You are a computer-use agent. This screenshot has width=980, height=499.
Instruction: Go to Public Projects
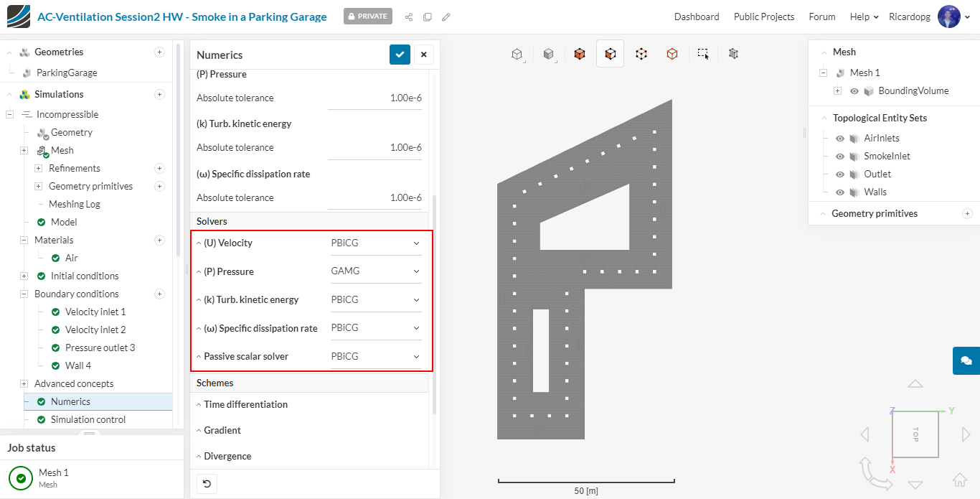[763, 17]
